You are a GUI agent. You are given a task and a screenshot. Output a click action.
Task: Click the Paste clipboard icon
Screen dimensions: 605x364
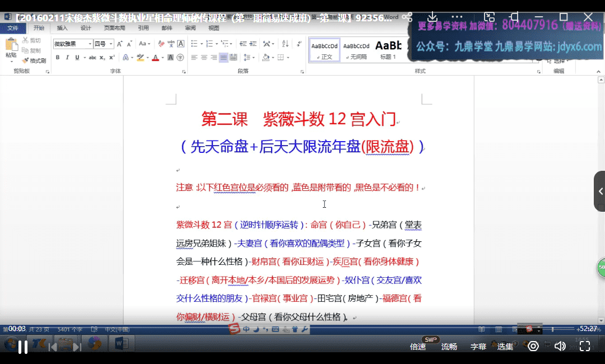click(11, 46)
